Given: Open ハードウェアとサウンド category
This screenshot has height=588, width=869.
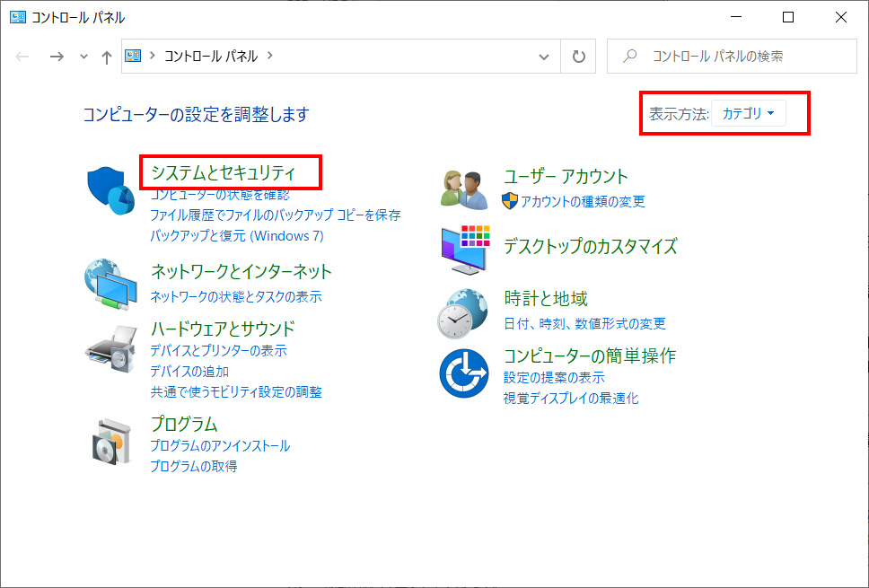Looking at the screenshot, I should 223,329.
